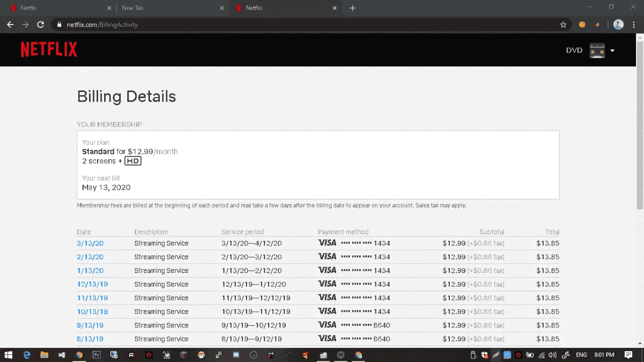
Task: Open Photoshop from taskbar
Action: click(97, 355)
